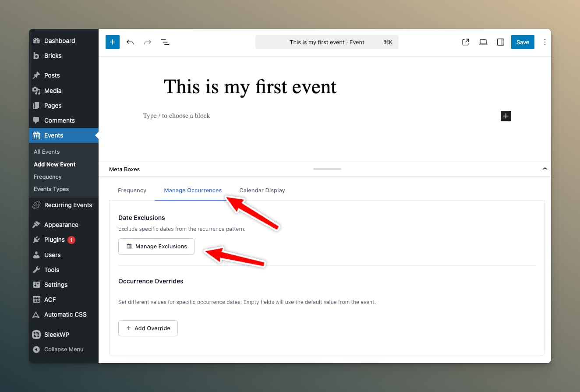Toggle the Settings sidebar panel icon
The image size is (580, 392).
(x=500, y=42)
